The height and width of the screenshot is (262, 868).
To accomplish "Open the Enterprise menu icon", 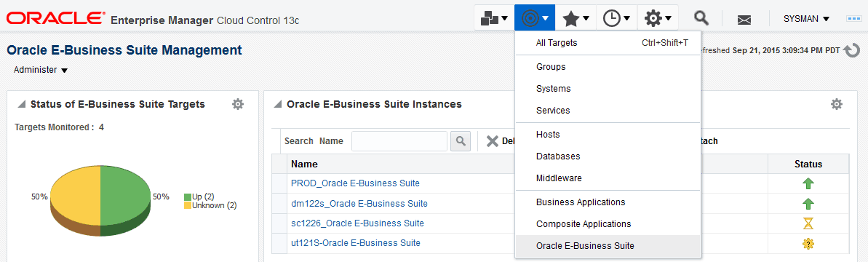I will (x=494, y=18).
